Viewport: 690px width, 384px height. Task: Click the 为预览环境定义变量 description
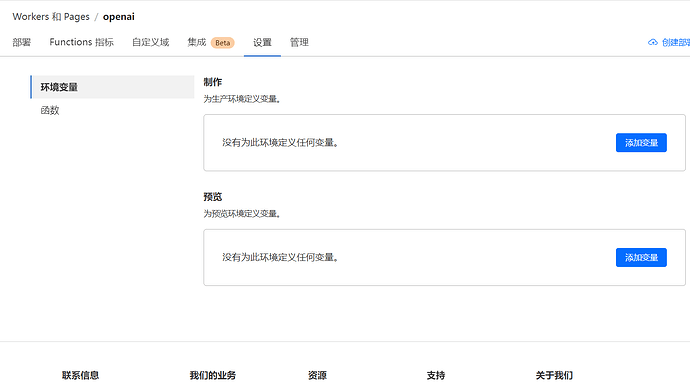tap(242, 214)
